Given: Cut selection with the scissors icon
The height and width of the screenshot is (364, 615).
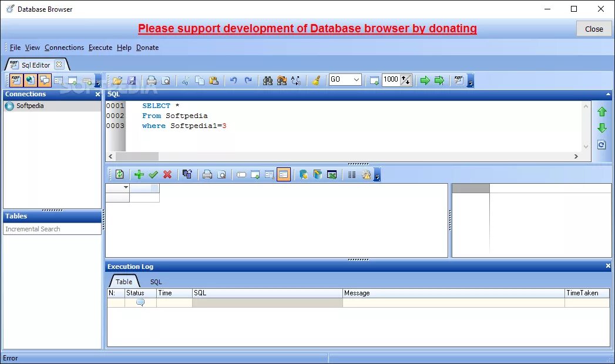Looking at the screenshot, I should (x=186, y=80).
